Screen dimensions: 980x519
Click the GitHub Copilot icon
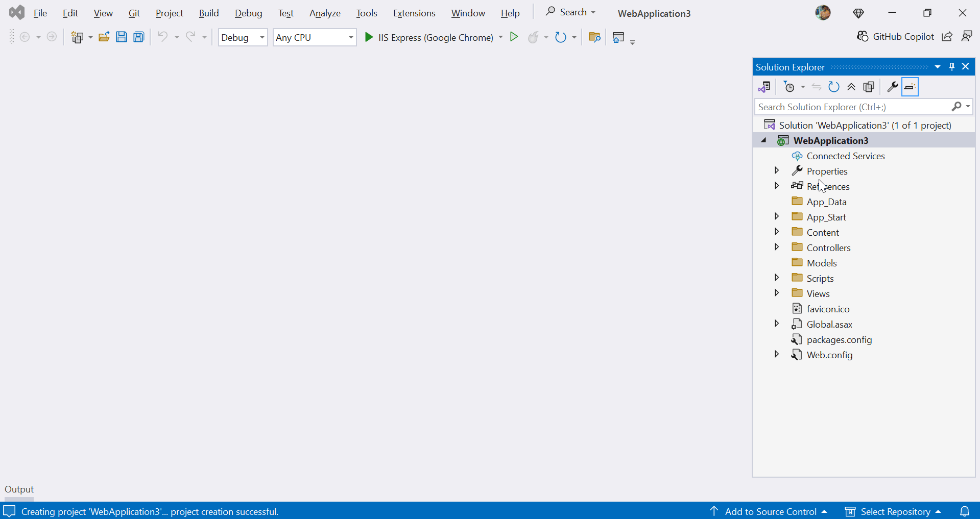[x=863, y=36]
